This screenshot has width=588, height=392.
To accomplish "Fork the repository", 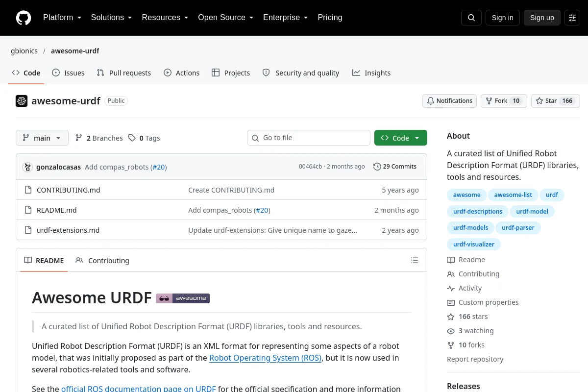I will (504, 101).
